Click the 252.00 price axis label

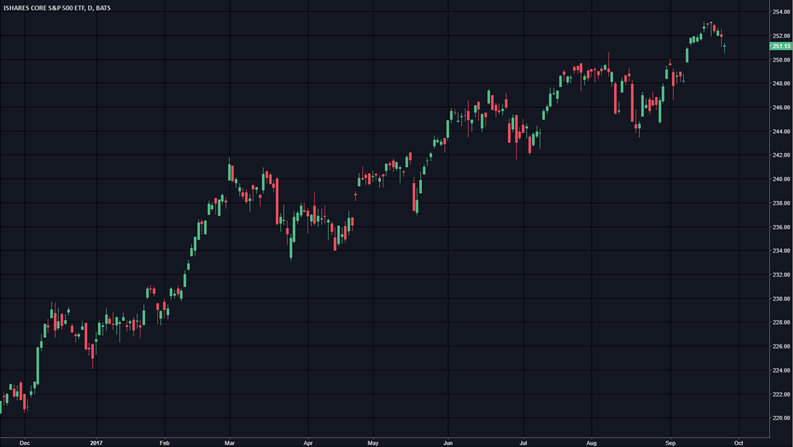[x=781, y=36]
